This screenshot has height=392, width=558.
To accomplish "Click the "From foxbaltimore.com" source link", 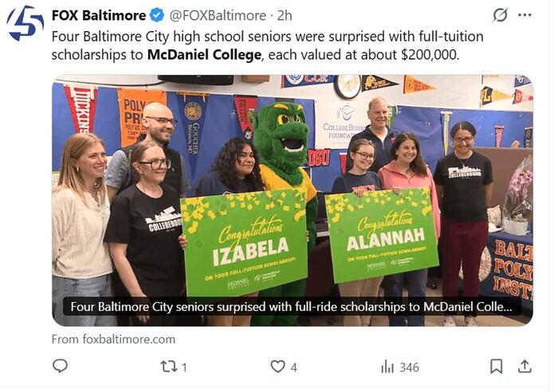I will click(x=113, y=339).
